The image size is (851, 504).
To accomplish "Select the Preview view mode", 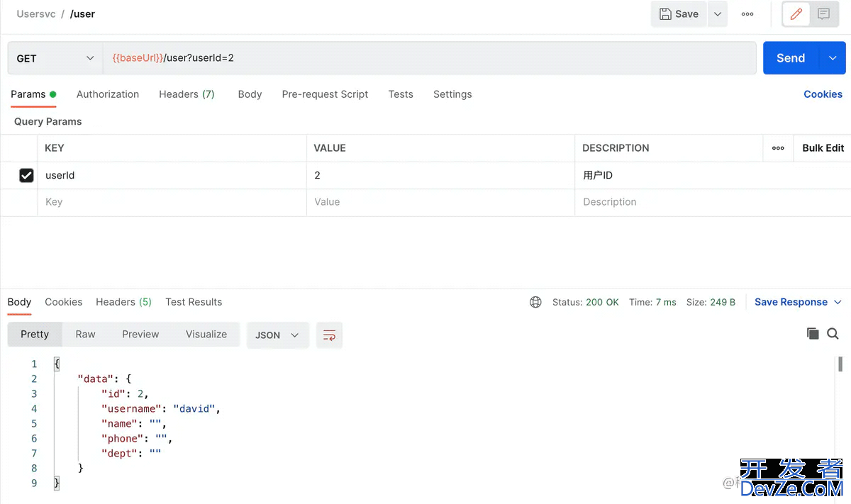I will (140, 335).
